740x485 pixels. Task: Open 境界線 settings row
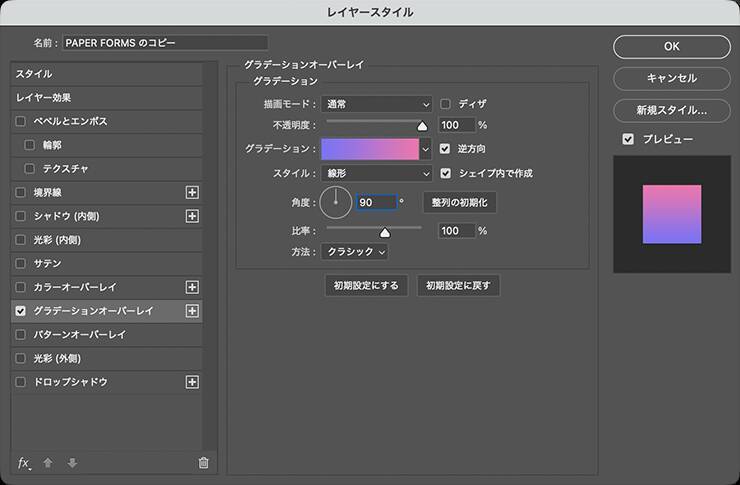107,192
